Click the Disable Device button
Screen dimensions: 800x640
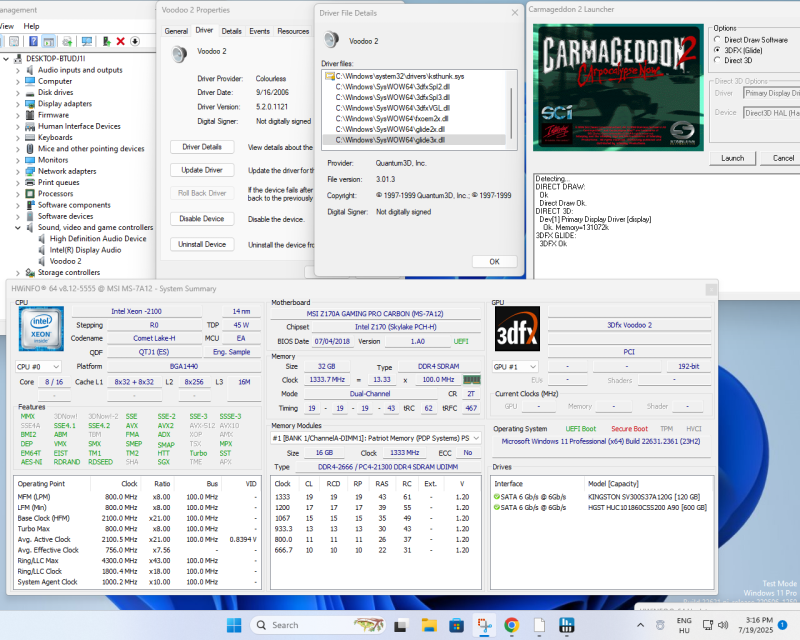202,218
